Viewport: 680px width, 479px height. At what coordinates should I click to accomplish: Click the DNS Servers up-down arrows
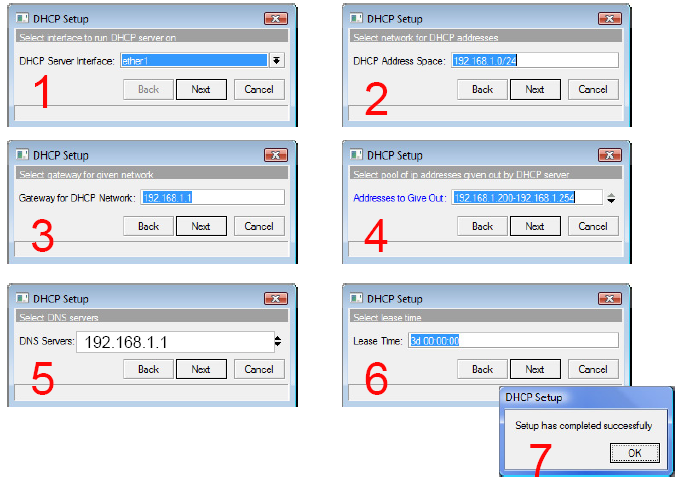tap(278, 342)
